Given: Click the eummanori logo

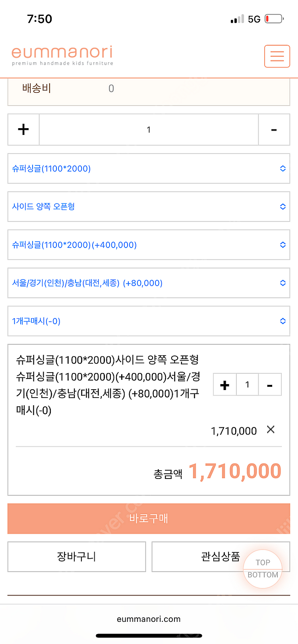Looking at the screenshot, I should pyautogui.click(x=62, y=56).
